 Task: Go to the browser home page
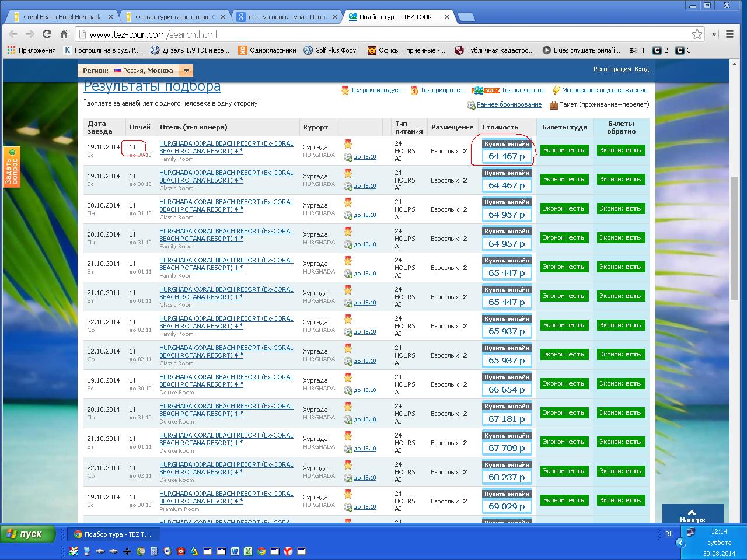(64, 34)
